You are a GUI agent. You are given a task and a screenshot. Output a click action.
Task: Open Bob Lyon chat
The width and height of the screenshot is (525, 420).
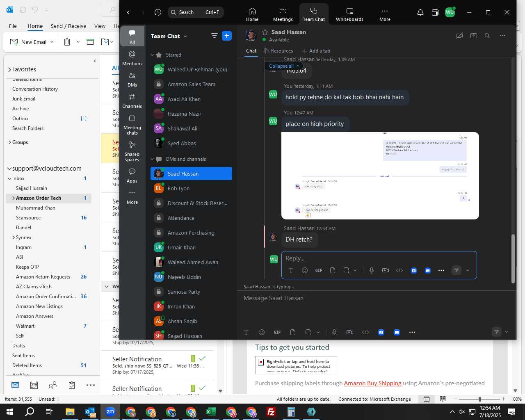tap(191, 188)
